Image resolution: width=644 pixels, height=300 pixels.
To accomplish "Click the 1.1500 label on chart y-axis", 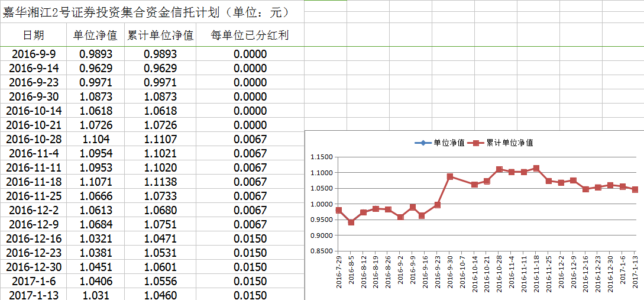I will point(321,157).
